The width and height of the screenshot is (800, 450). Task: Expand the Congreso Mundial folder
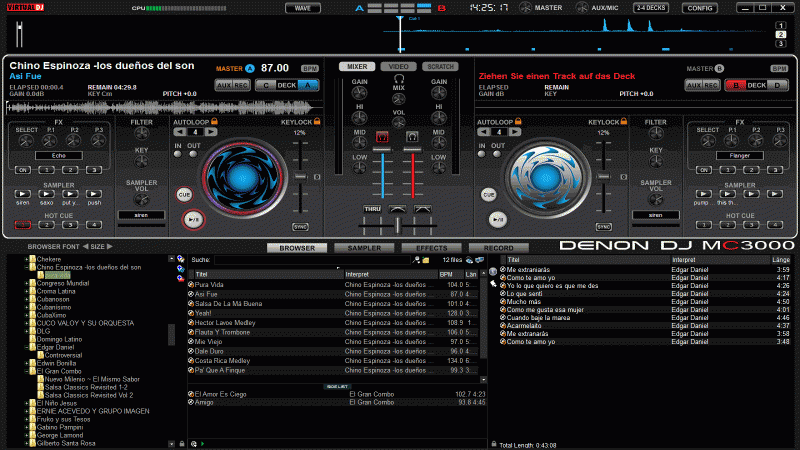(28, 283)
